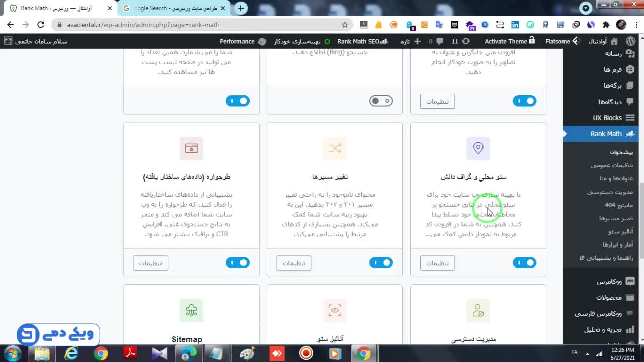Expand the UX Blocks sidebar menu
Image resolution: width=644 pixels, height=362 pixels.
click(607, 118)
